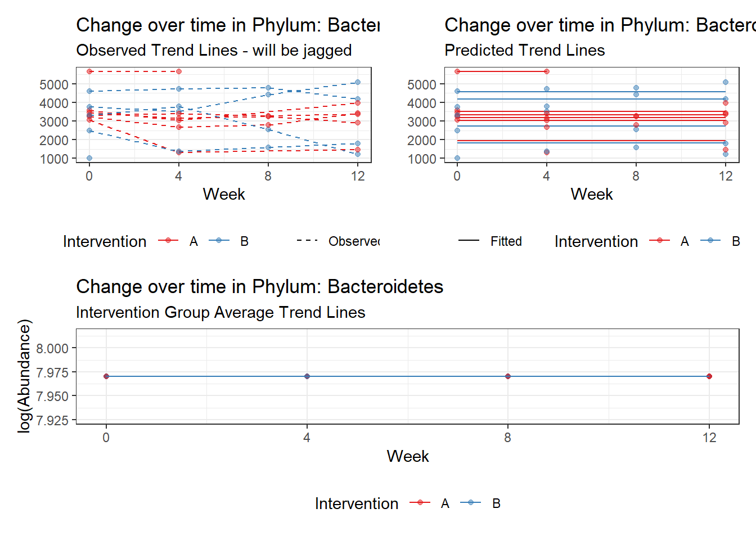Click the highest blue week 12 point in the Predicted plot
This screenshot has width=756, height=540.
point(726,82)
